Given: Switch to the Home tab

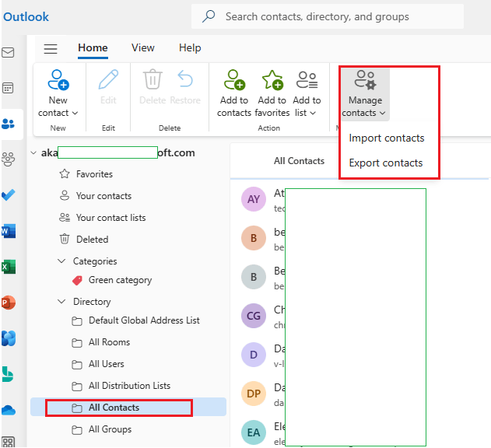Looking at the screenshot, I should (93, 48).
